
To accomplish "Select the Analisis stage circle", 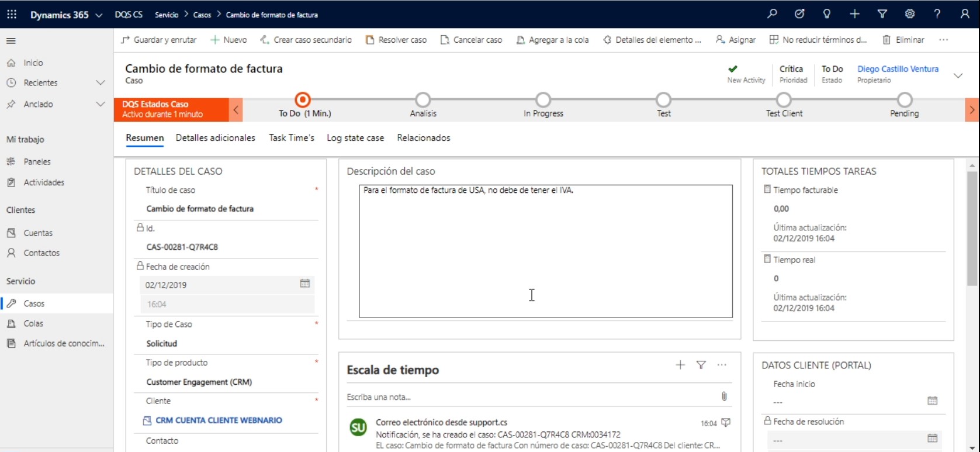I will pyautogui.click(x=423, y=99).
